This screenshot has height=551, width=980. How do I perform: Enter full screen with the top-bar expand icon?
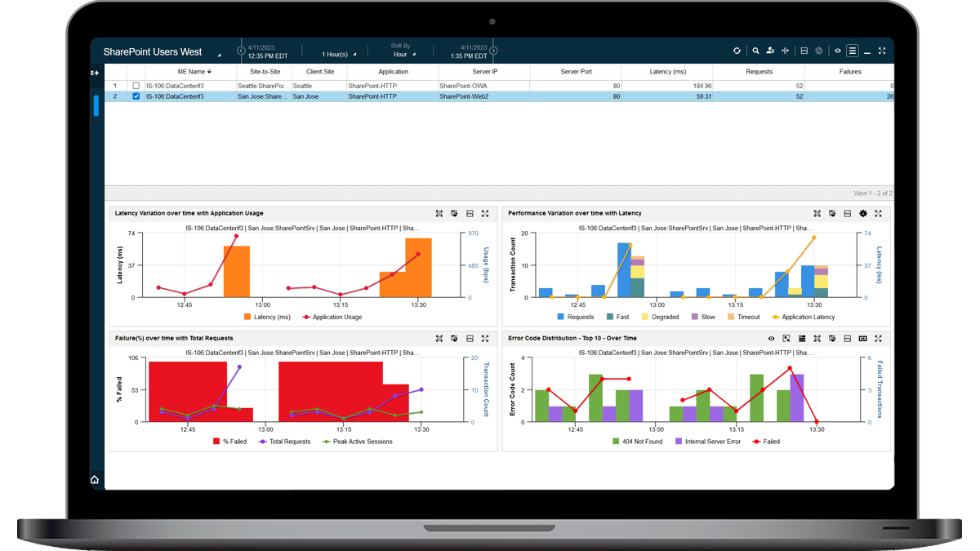[x=882, y=51]
